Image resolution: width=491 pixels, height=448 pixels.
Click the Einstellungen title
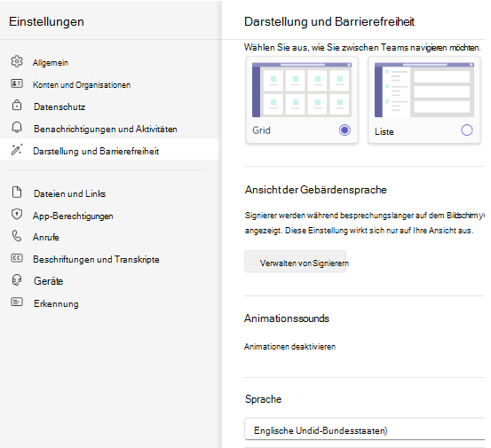tap(46, 21)
